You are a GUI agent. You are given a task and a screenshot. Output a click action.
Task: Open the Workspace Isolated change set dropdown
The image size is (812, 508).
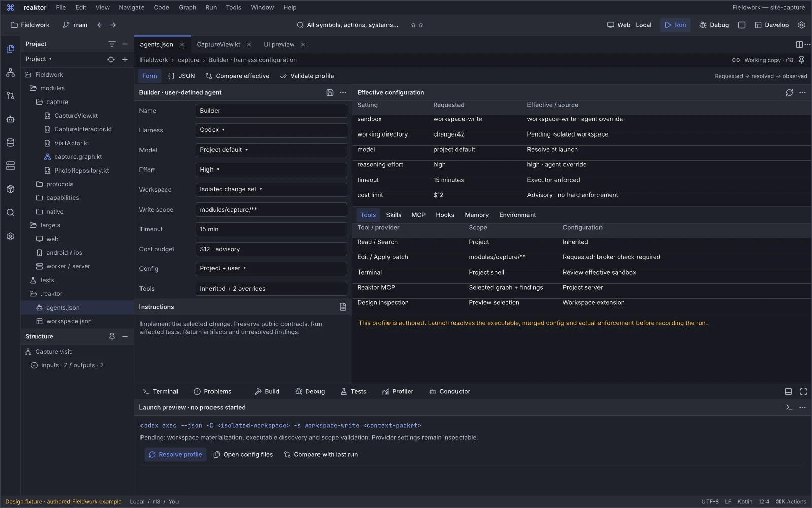(x=271, y=189)
